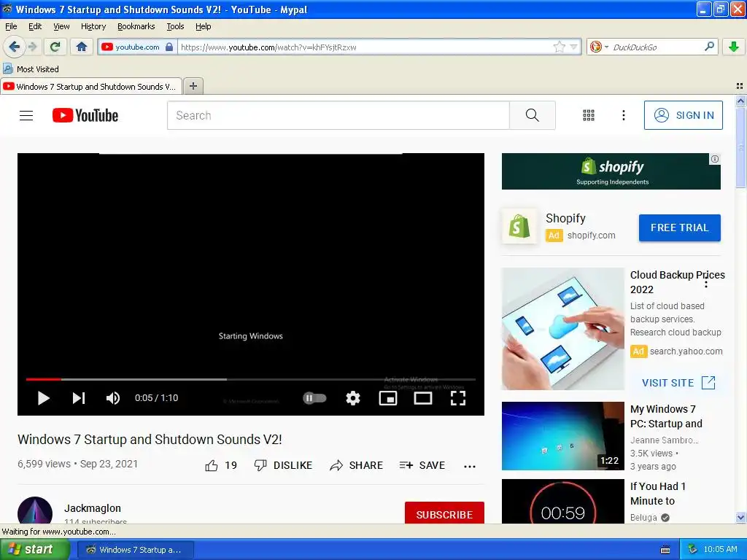Viewport: 747px width, 560px height.
Task: Click the system tray clock 10:05 AM
Action: coord(720,549)
